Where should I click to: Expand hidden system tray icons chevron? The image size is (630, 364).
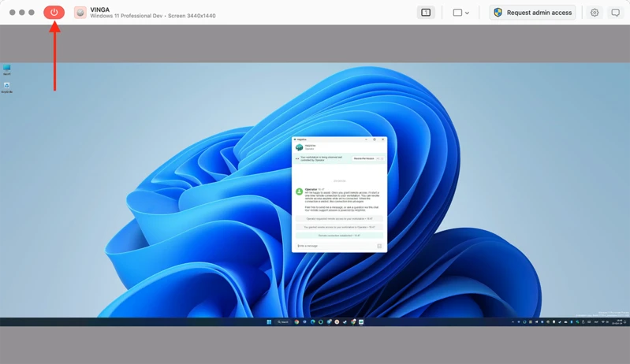coord(513,322)
